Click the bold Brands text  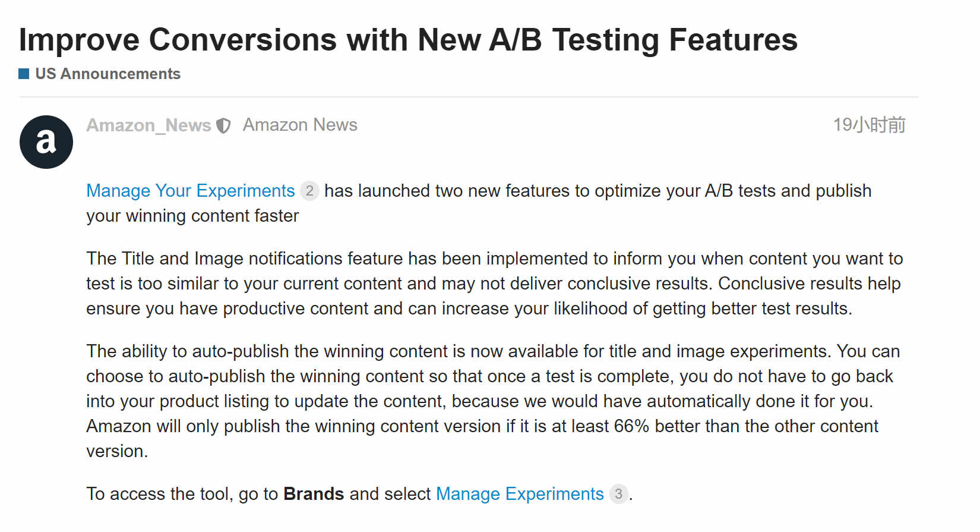[314, 494]
